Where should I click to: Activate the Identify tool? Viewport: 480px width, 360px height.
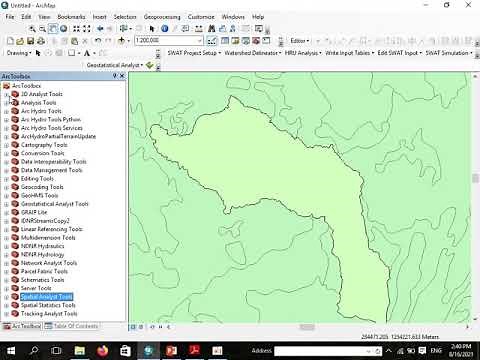[165, 29]
